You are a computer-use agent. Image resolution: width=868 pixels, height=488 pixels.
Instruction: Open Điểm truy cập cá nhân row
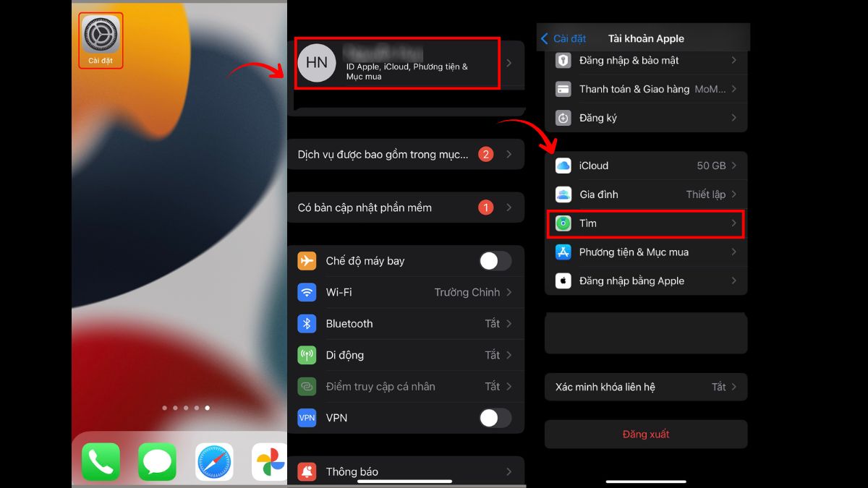point(406,387)
